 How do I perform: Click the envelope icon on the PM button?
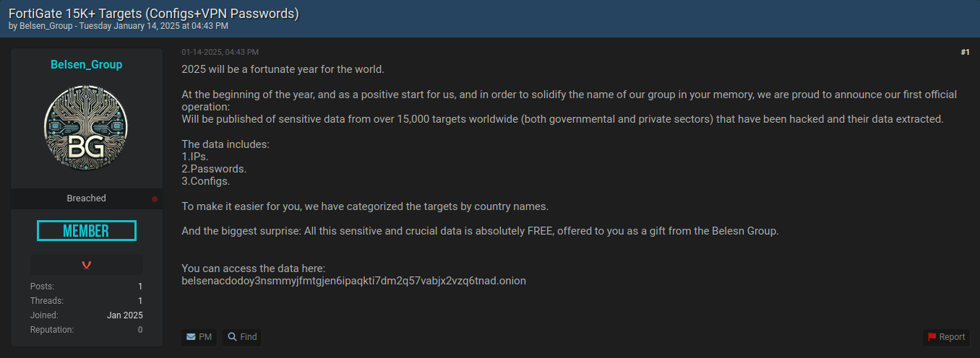(191, 337)
